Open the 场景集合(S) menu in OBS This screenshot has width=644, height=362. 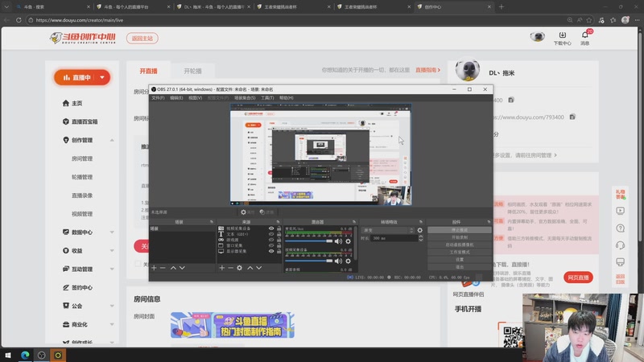coord(245,97)
